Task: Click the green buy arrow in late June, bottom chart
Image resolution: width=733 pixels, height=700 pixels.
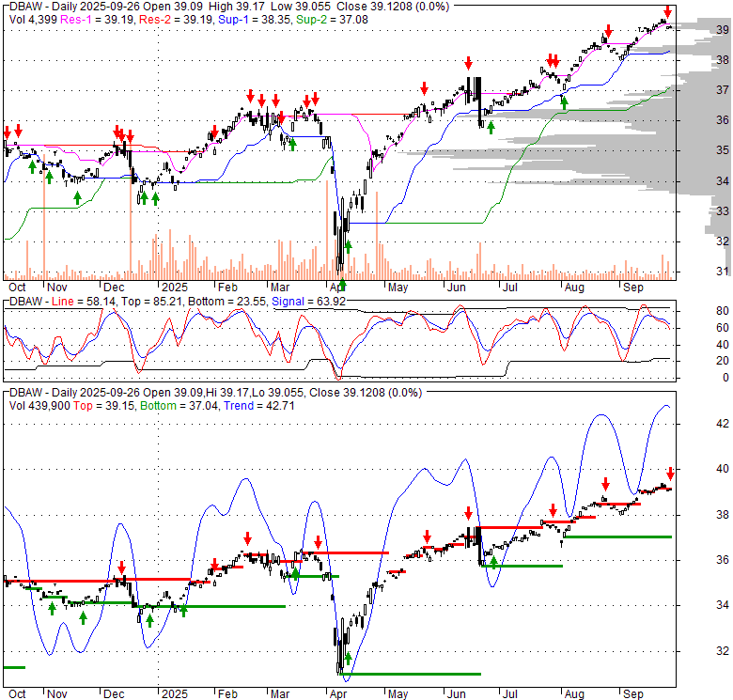Action: [x=493, y=563]
